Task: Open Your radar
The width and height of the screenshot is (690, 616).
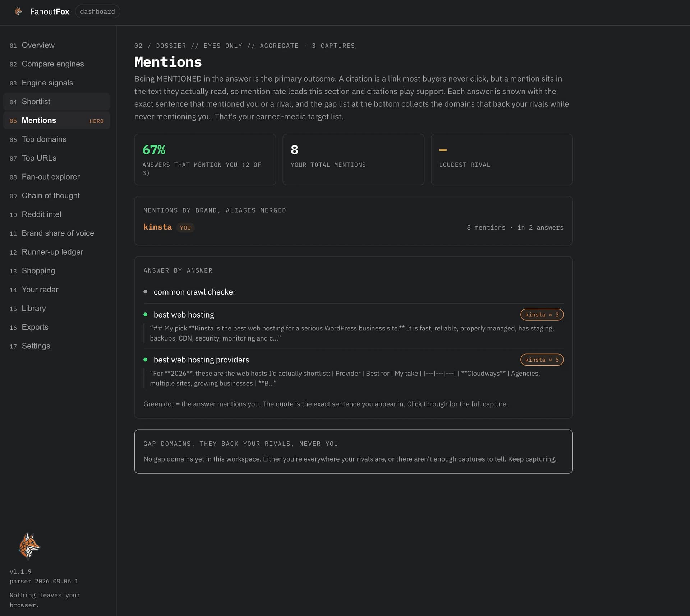Action: tap(56, 290)
